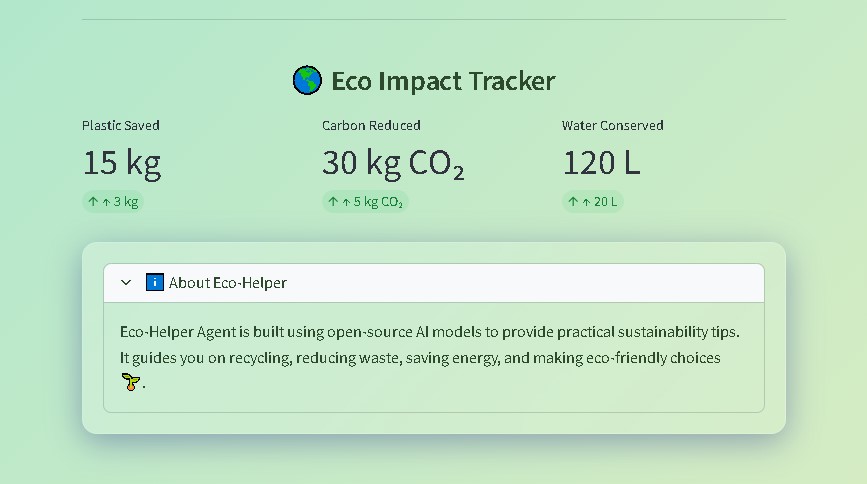Click the Eco-Helper Agent description paragraph
This screenshot has height=484, width=867.
430,357
